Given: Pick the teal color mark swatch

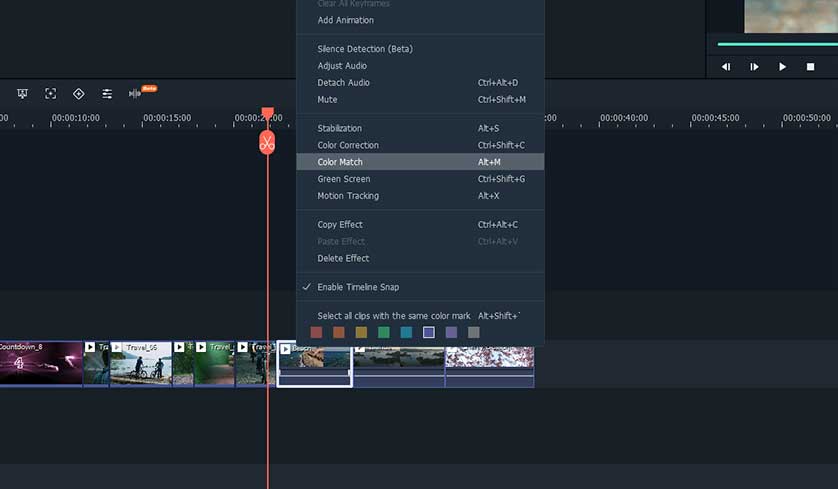Looking at the screenshot, I should click(406, 332).
